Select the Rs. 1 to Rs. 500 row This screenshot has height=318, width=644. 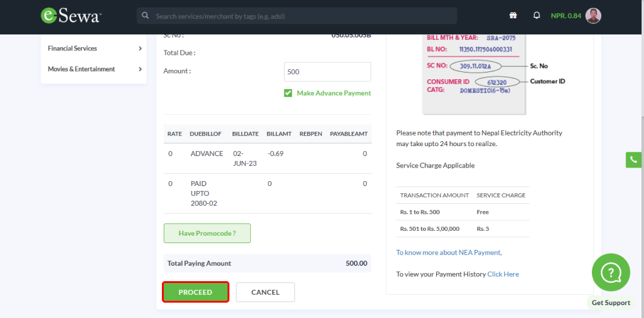463,212
